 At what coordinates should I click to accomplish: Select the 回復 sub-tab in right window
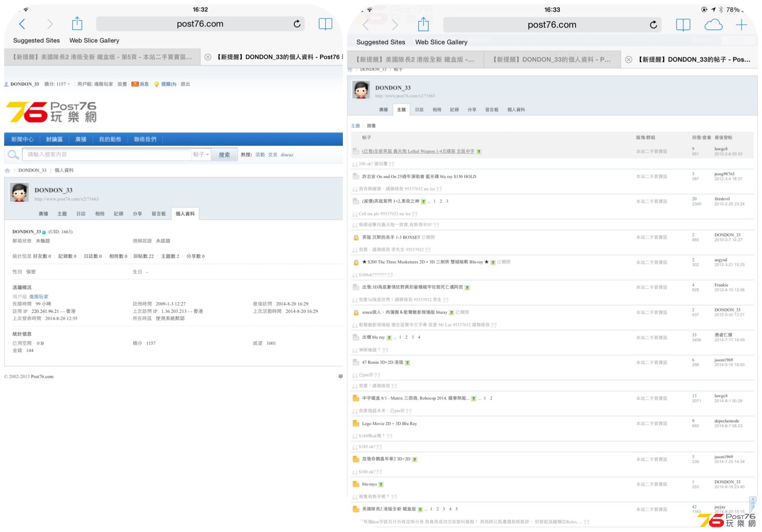click(371, 126)
